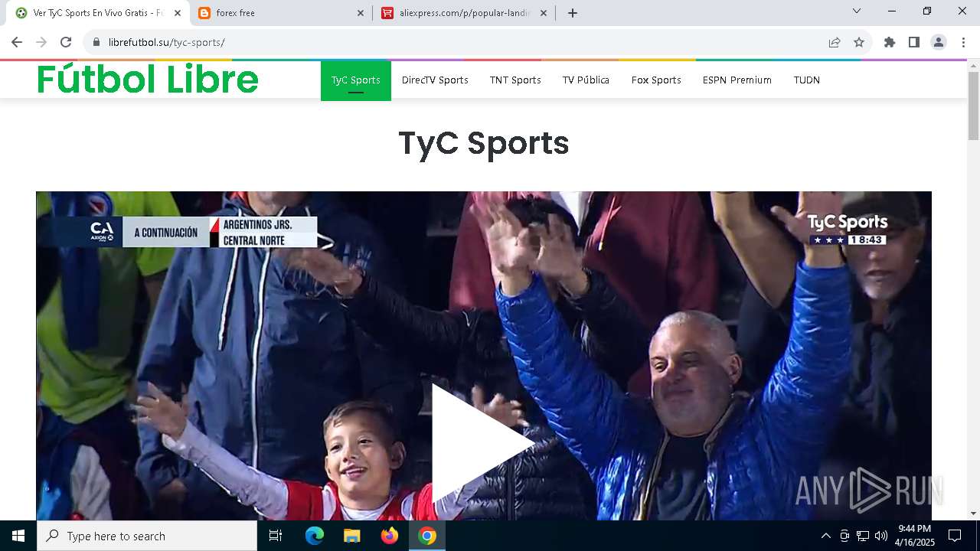Click the page vertical scrollbar thumb
Screen dimensions: 980x551
click(973, 106)
